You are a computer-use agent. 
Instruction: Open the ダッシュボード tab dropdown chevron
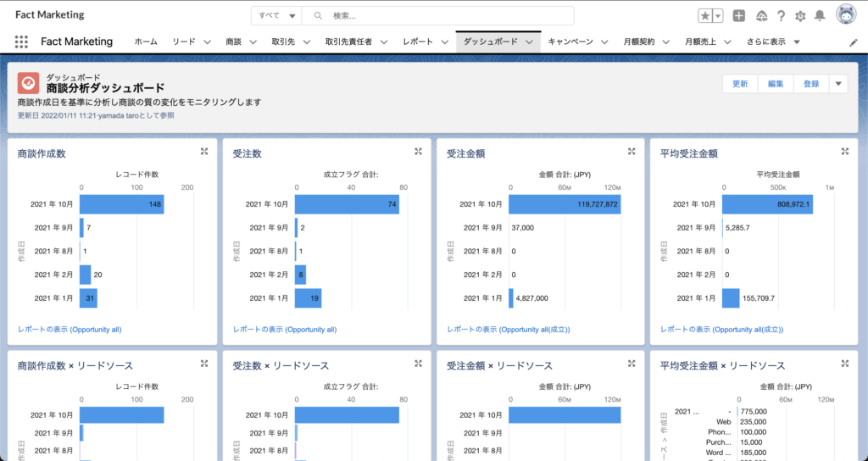pos(530,42)
